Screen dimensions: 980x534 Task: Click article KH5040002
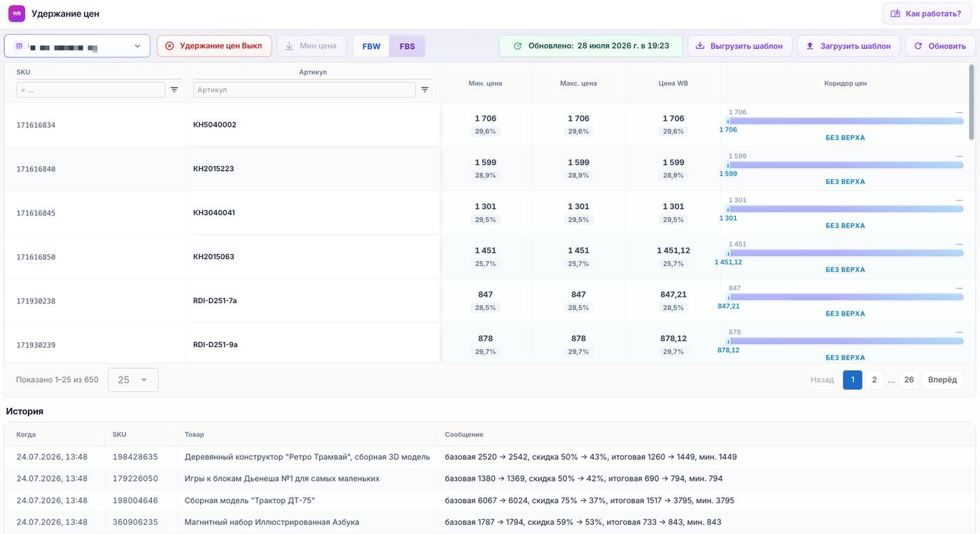(x=215, y=125)
